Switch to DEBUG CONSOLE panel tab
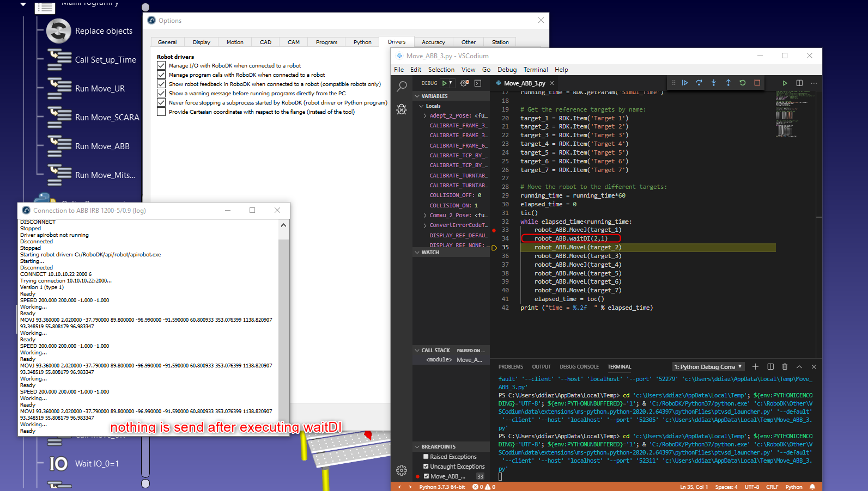Image resolution: width=868 pixels, height=491 pixels. tap(579, 367)
